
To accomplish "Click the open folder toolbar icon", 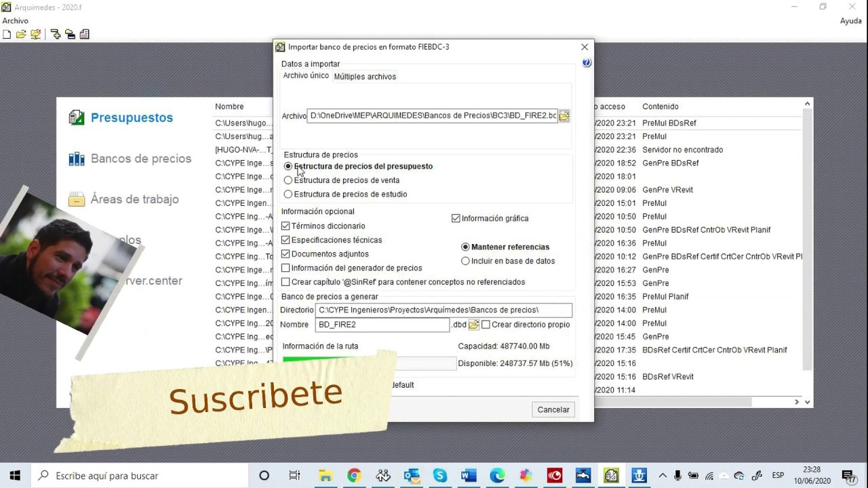I will pyautogui.click(x=21, y=34).
